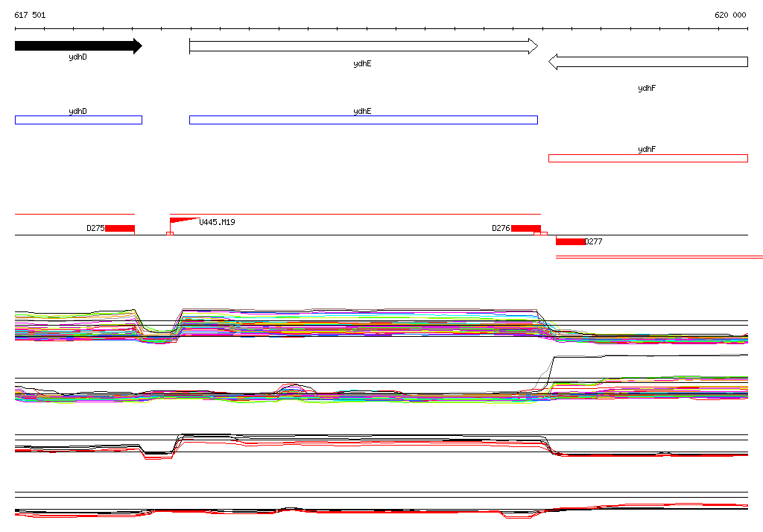Click the U445.M19 red flag marker
Screen dimensions: 763x532
tap(184, 221)
